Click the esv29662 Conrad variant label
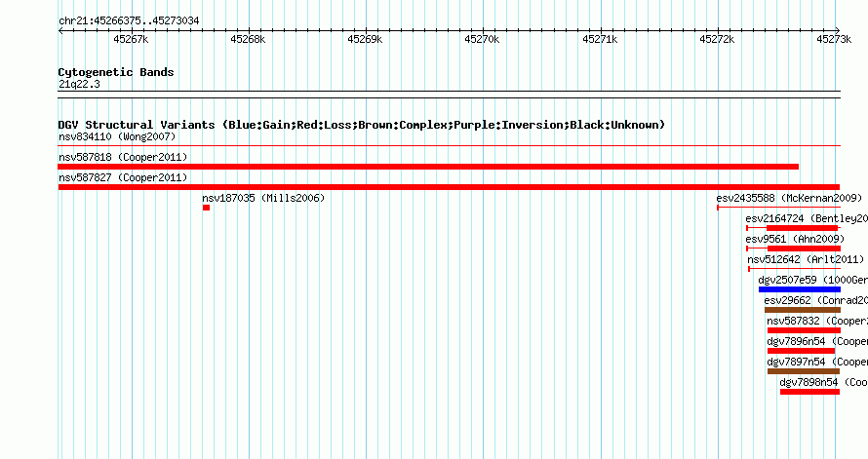Image resolution: width=868 pixels, height=459 pixels. (x=816, y=300)
